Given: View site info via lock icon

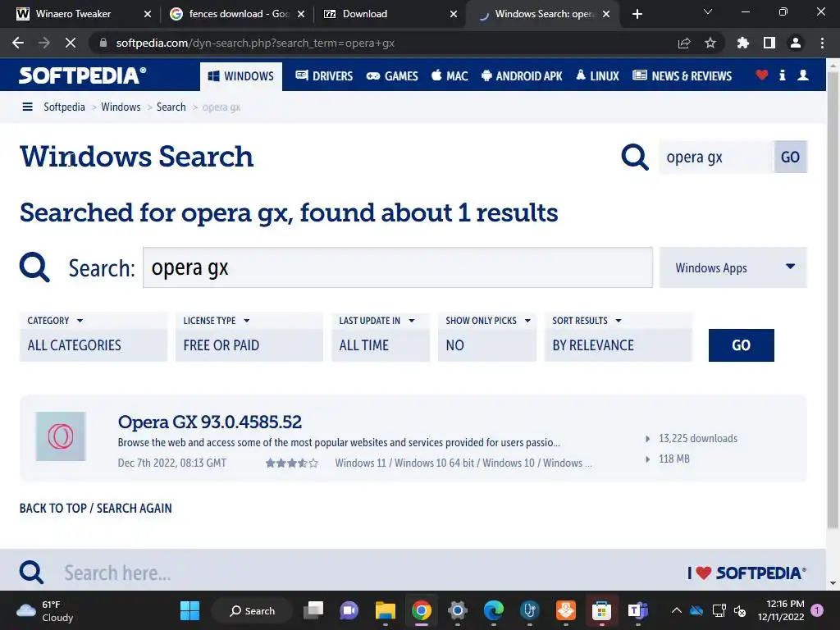Looking at the screenshot, I should (103, 43).
